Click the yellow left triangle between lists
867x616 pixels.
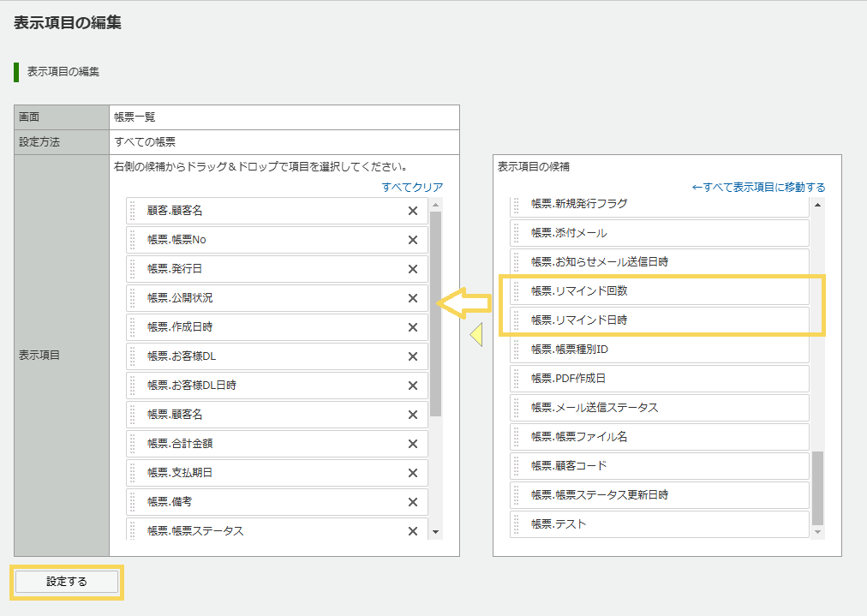pos(476,336)
